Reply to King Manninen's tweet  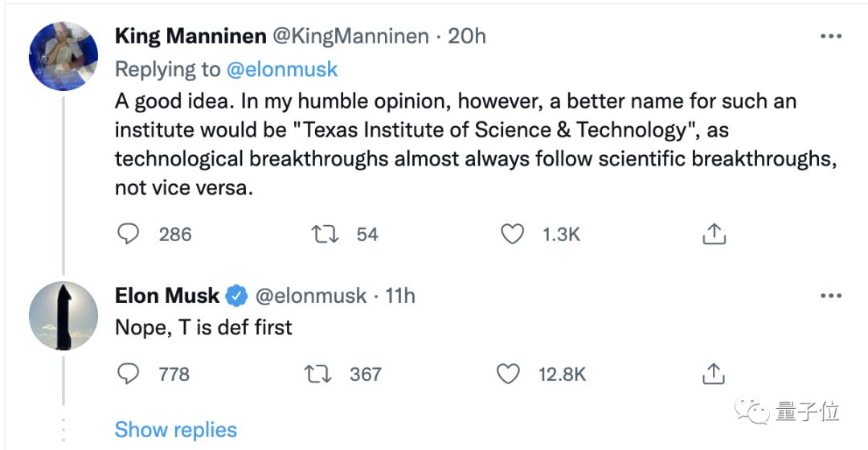[x=129, y=234]
